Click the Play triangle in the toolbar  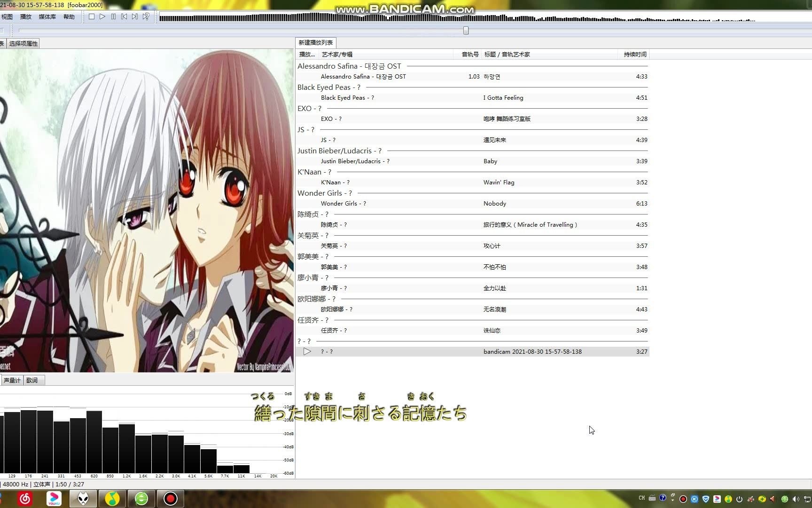[102, 16]
